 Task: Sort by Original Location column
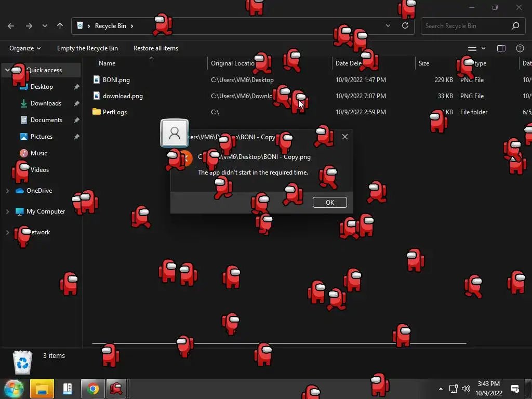232,63
